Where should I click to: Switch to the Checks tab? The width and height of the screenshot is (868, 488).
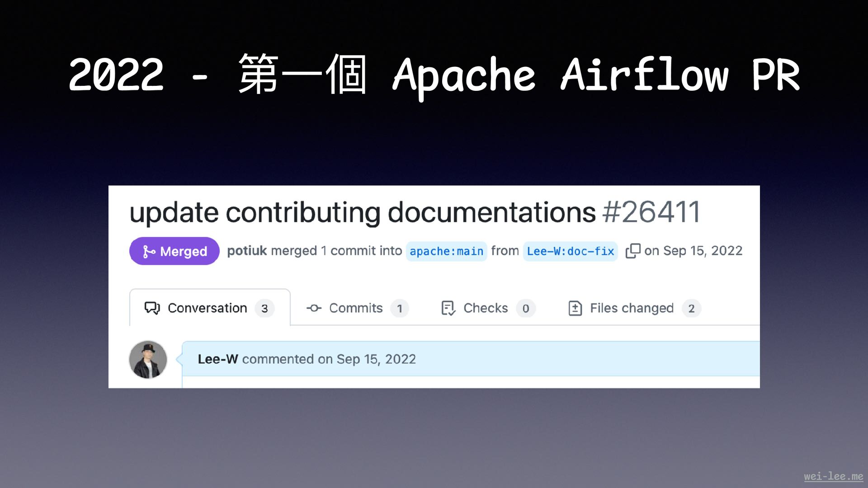[486, 308]
